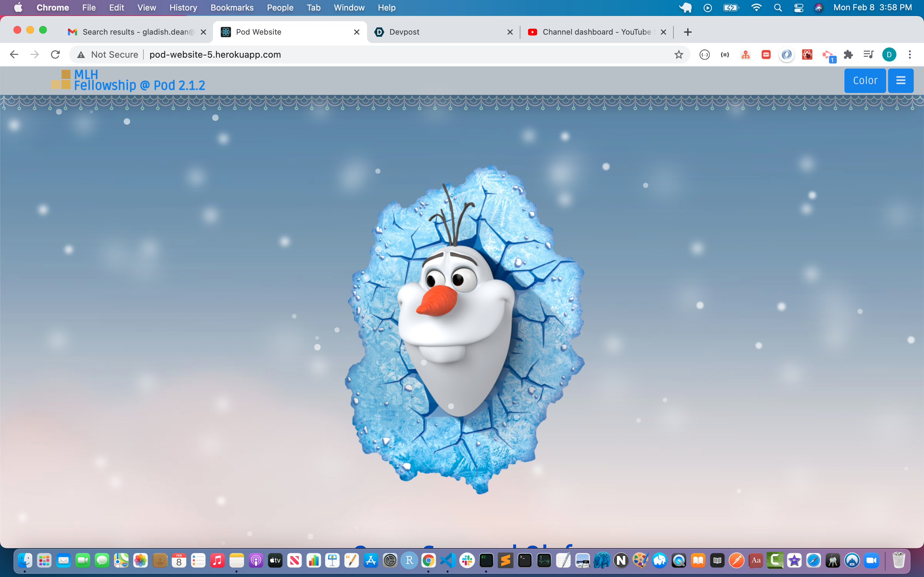This screenshot has height=577, width=924.
Task: Click the Color button on the website
Action: (865, 80)
